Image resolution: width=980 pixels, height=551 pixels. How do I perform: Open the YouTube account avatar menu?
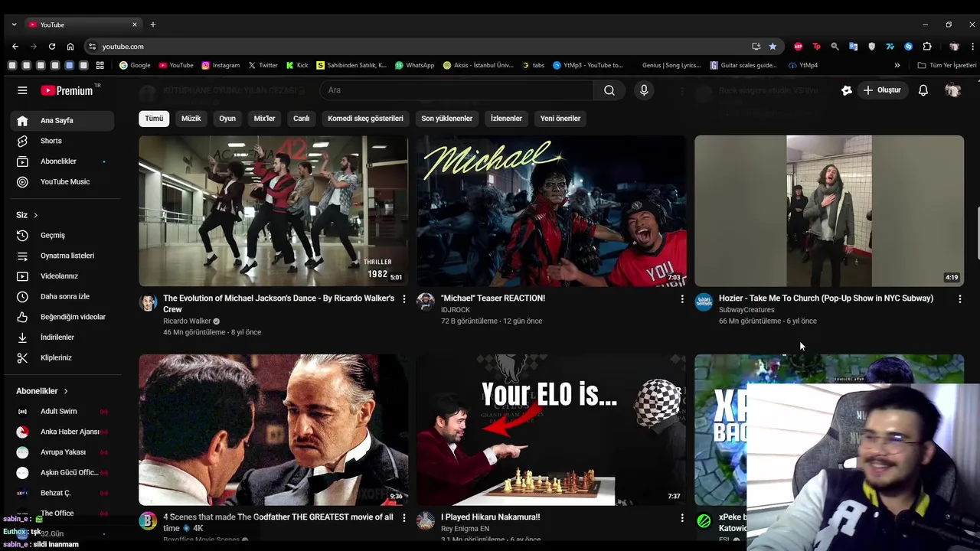click(x=952, y=90)
